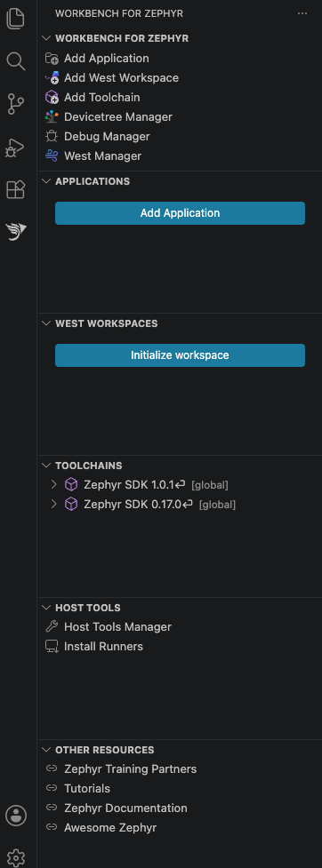Image resolution: width=322 pixels, height=868 pixels.
Task: Select Add Application in the tree list
Action: click(x=107, y=58)
